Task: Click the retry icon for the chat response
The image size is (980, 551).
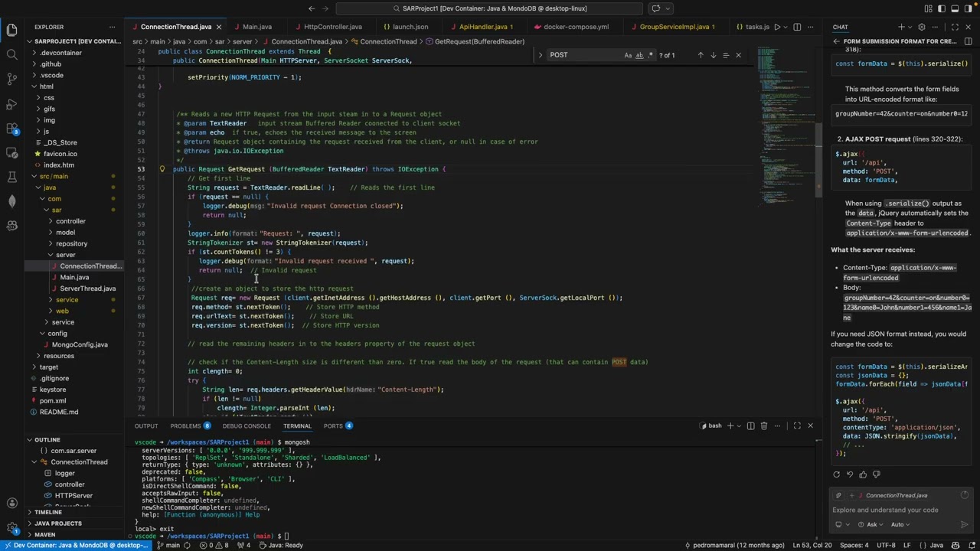Action: point(836,474)
